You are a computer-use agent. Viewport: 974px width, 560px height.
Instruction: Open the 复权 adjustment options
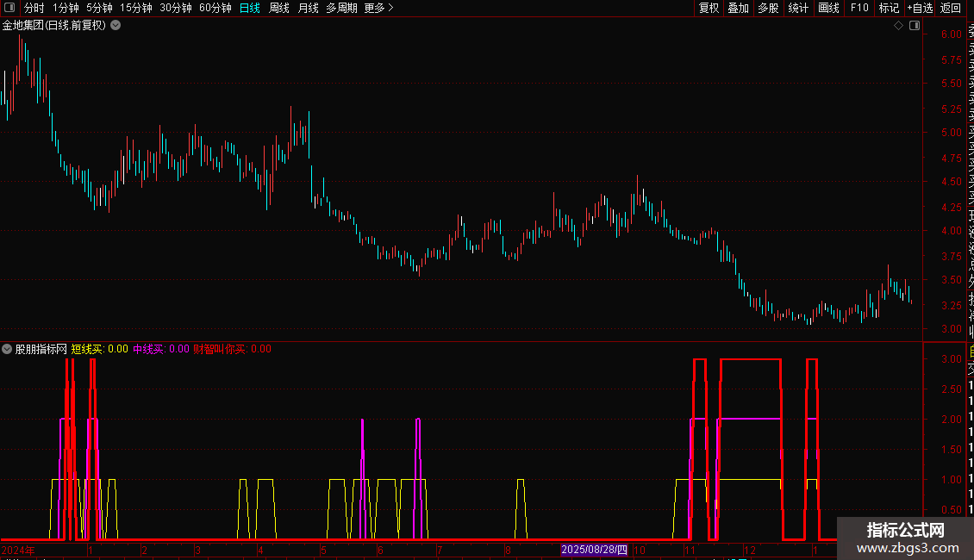point(709,8)
